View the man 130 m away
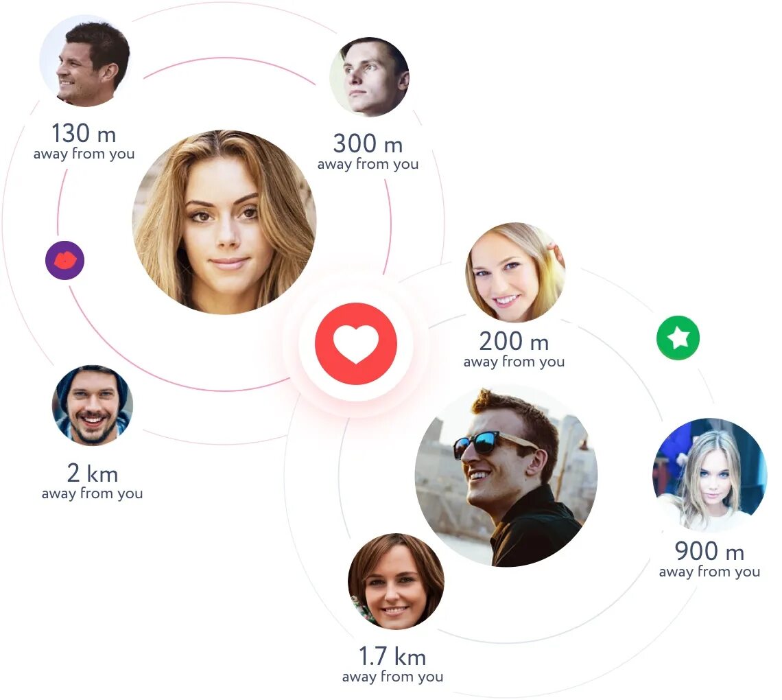The height and width of the screenshot is (700, 782). pos(85,61)
